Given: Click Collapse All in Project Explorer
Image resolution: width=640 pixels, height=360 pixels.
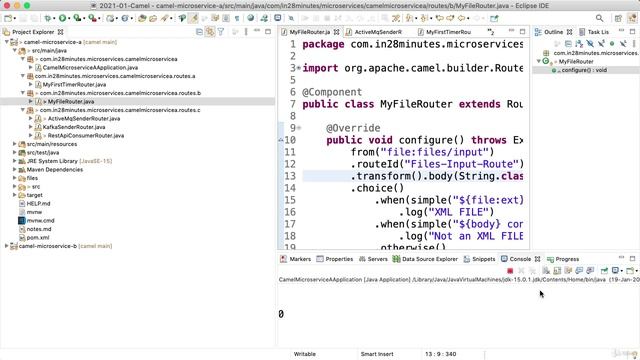Looking at the screenshot, I should coord(199,32).
